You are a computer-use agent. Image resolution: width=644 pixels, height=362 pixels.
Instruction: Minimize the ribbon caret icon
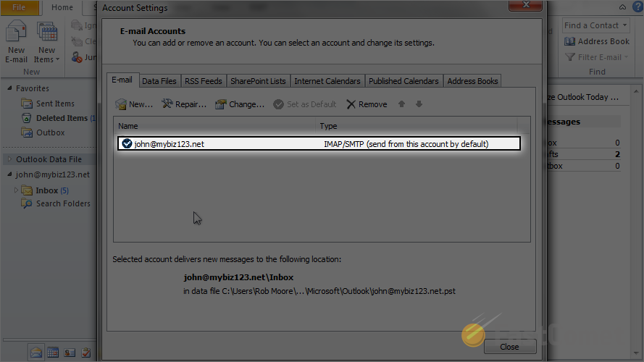point(623,7)
